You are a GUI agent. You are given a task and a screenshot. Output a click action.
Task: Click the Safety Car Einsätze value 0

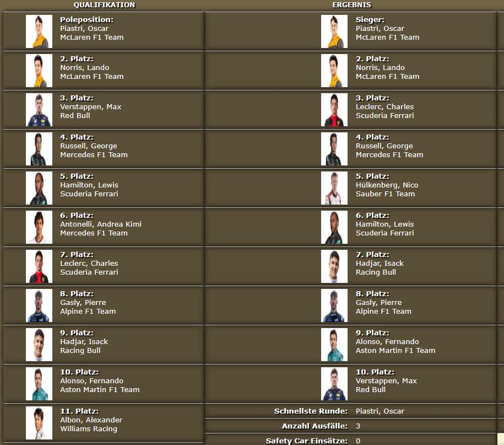click(x=358, y=441)
